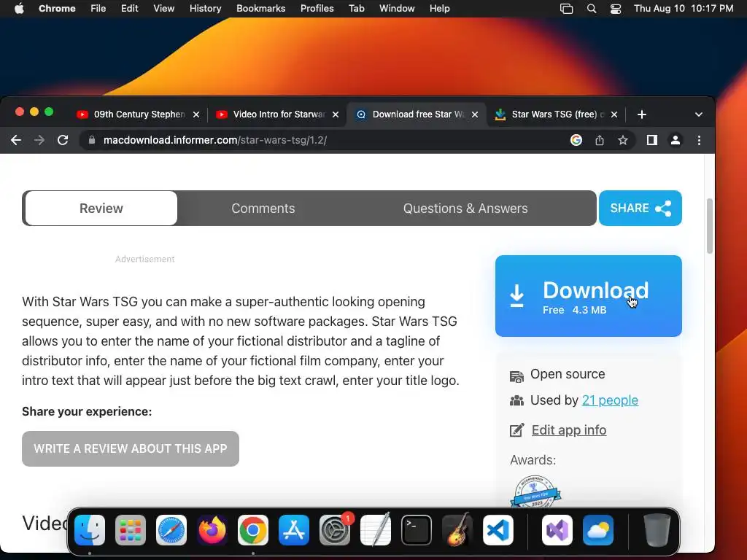Open Finder from the Dock

(x=90, y=530)
